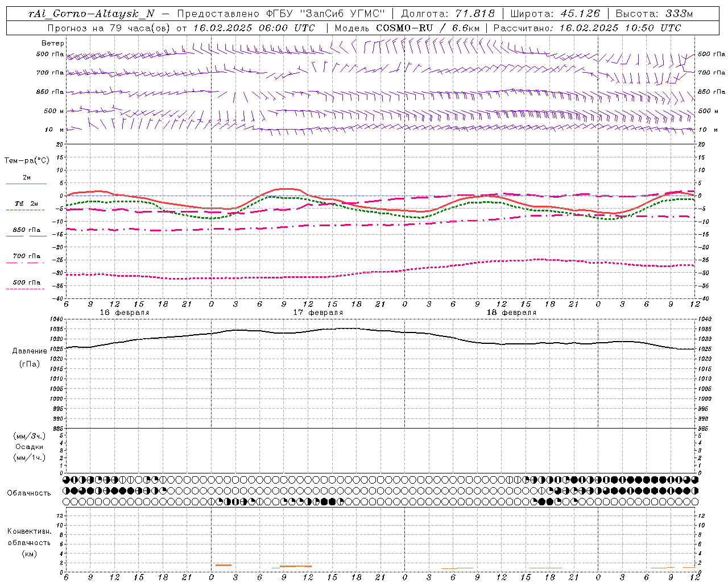This screenshot has width=728, height=582.
Task: Click 985 on the right pressure axis
Action: click(704, 429)
